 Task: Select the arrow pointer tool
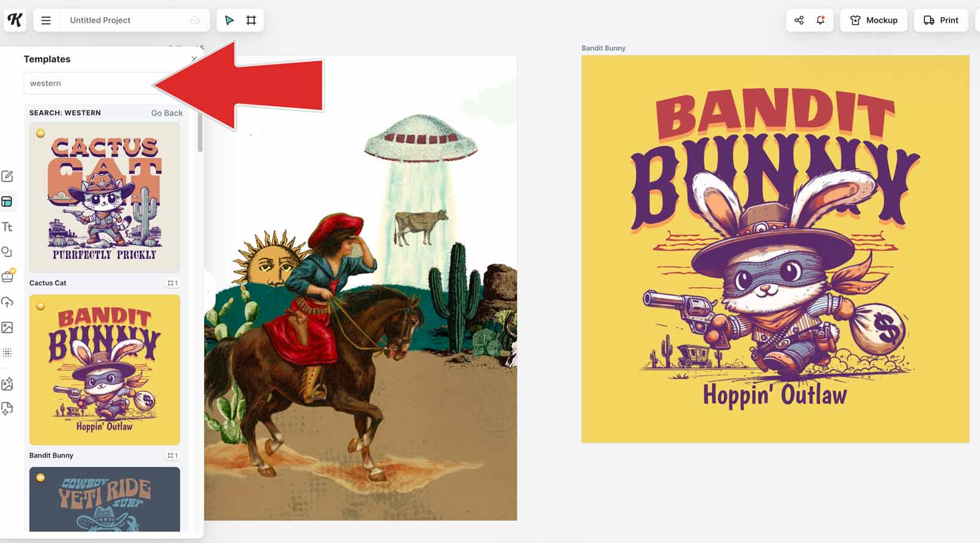tap(229, 20)
